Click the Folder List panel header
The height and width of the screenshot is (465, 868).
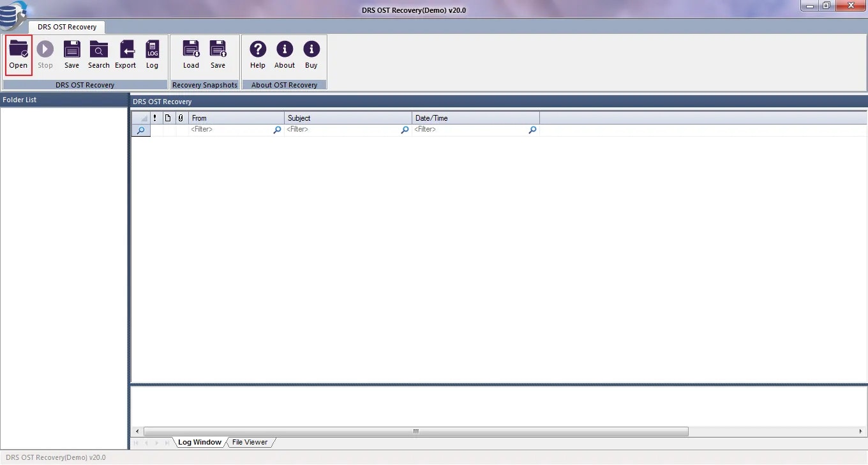click(64, 100)
